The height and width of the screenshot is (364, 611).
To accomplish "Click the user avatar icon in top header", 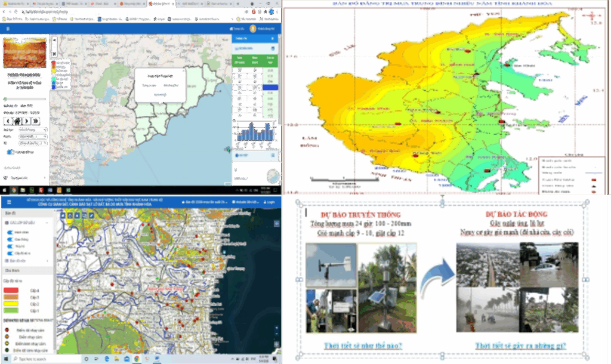I will pyautogui.click(x=253, y=29).
